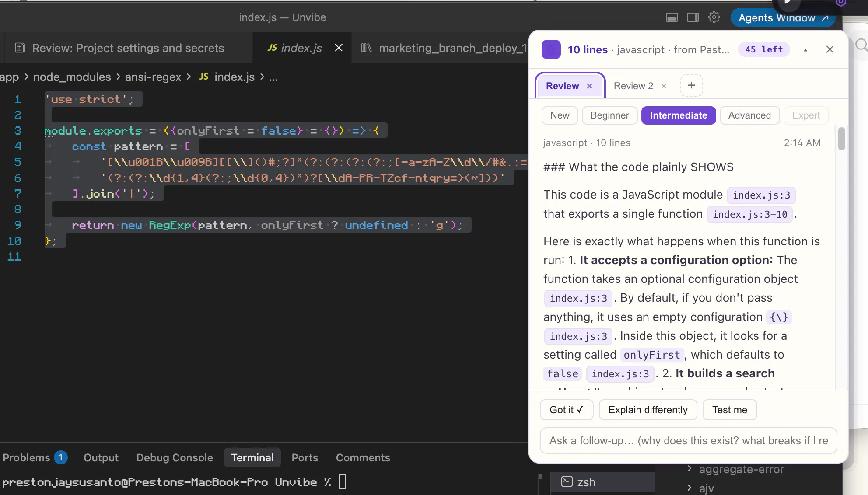Open the Debug Console tab

175,458
